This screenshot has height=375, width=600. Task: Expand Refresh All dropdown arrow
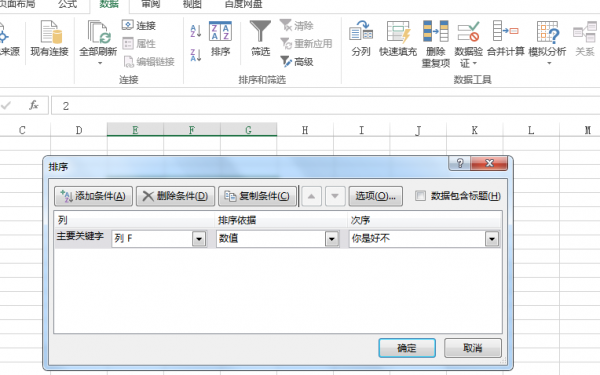[x=99, y=63]
